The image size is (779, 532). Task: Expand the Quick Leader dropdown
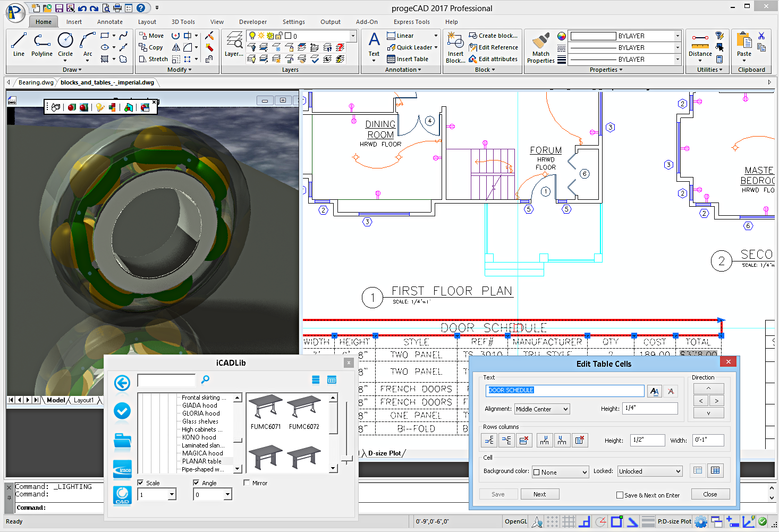(437, 47)
